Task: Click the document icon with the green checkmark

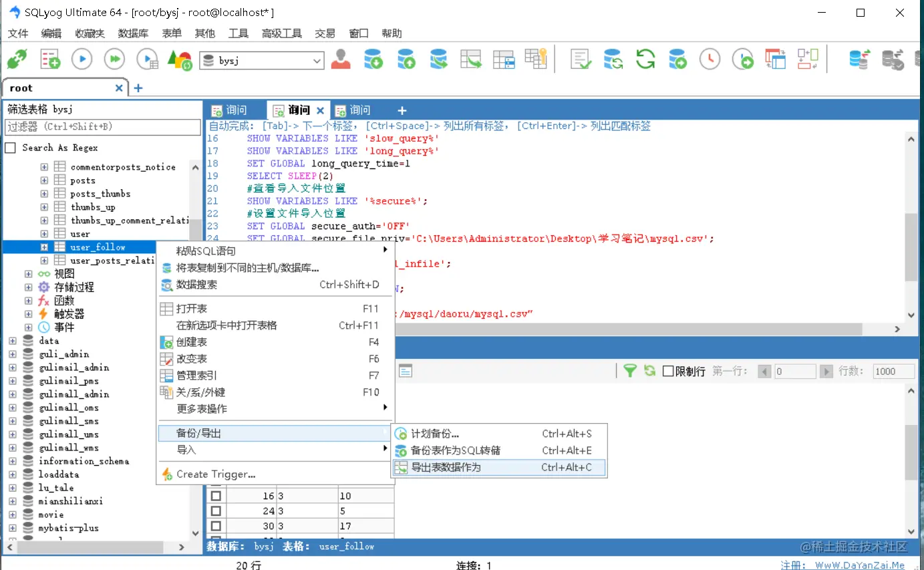Action: coord(581,59)
